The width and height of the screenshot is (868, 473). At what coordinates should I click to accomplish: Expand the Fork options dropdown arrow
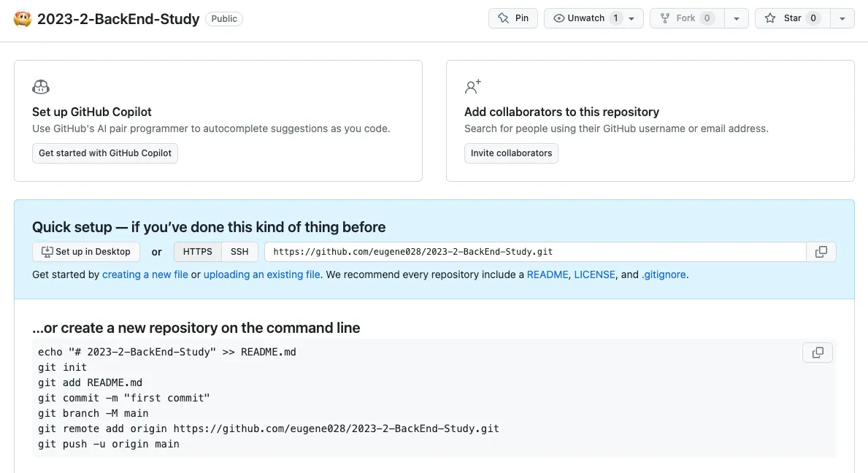(x=737, y=18)
